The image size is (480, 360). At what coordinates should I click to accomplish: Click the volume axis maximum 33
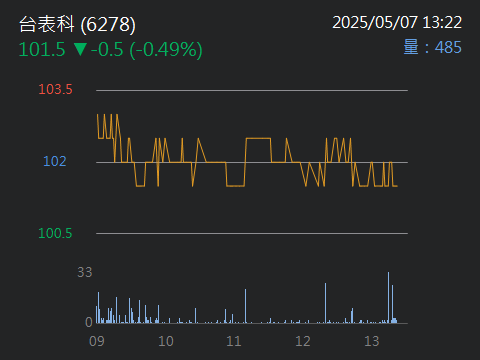click(85, 272)
